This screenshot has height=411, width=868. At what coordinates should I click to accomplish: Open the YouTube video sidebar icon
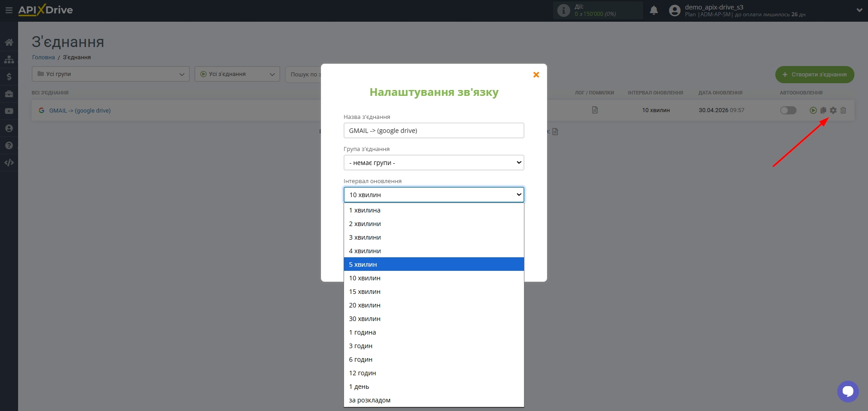pyautogui.click(x=9, y=111)
